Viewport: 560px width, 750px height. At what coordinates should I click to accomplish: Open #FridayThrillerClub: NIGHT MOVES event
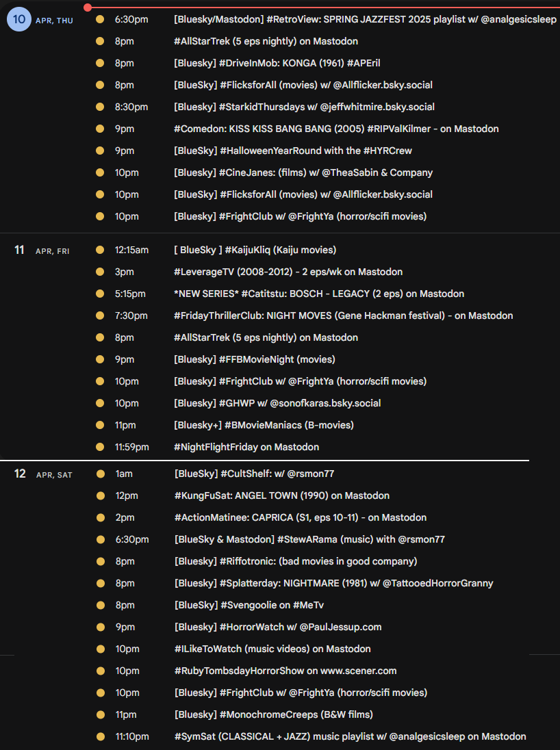click(344, 316)
